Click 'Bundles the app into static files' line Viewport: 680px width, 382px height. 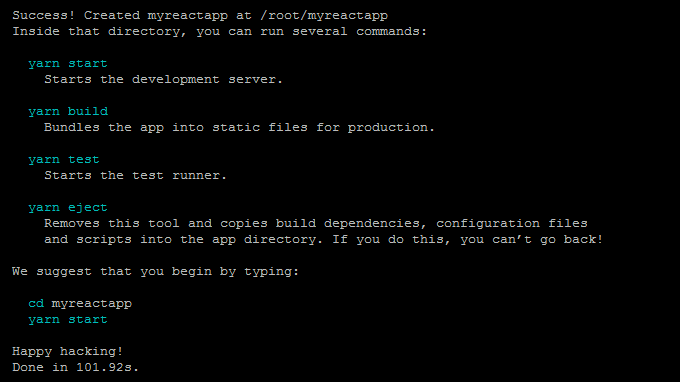tap(239, 127)
